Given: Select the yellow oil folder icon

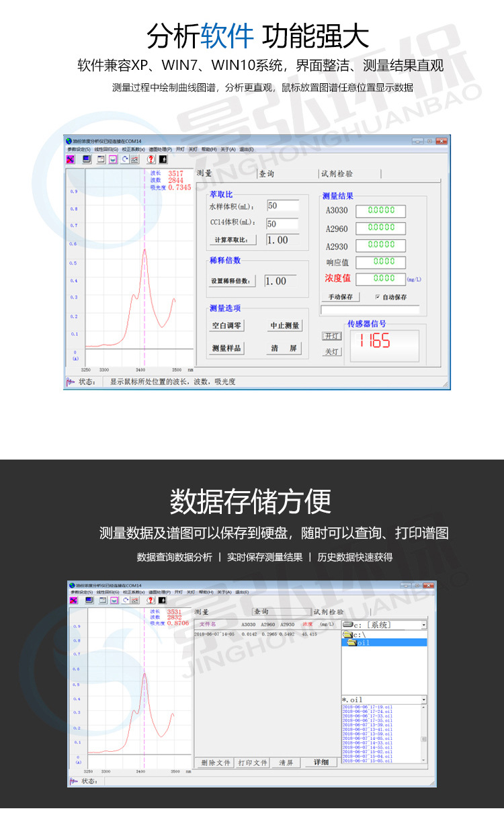Looking at the screenshot, I should (352, 642).
